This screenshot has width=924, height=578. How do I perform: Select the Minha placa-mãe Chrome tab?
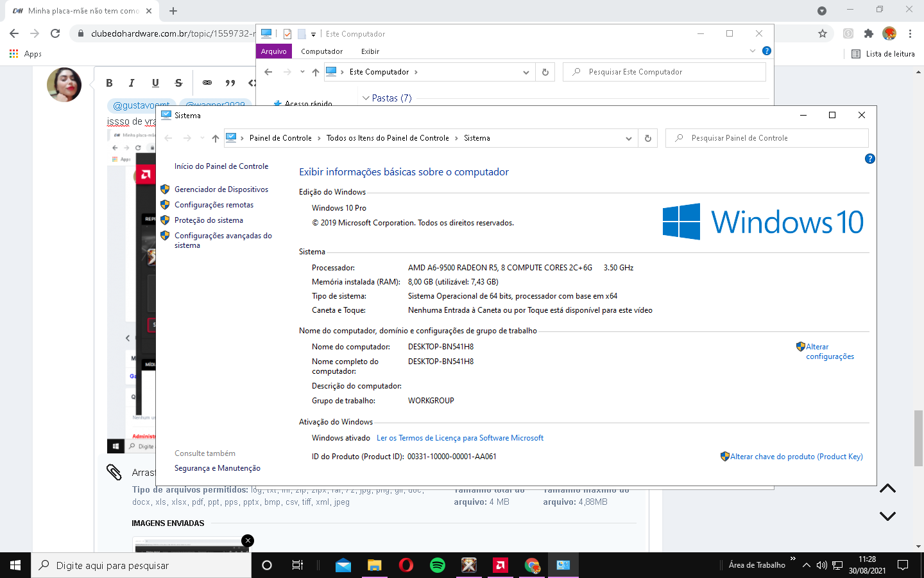click(x=83, y=11)
